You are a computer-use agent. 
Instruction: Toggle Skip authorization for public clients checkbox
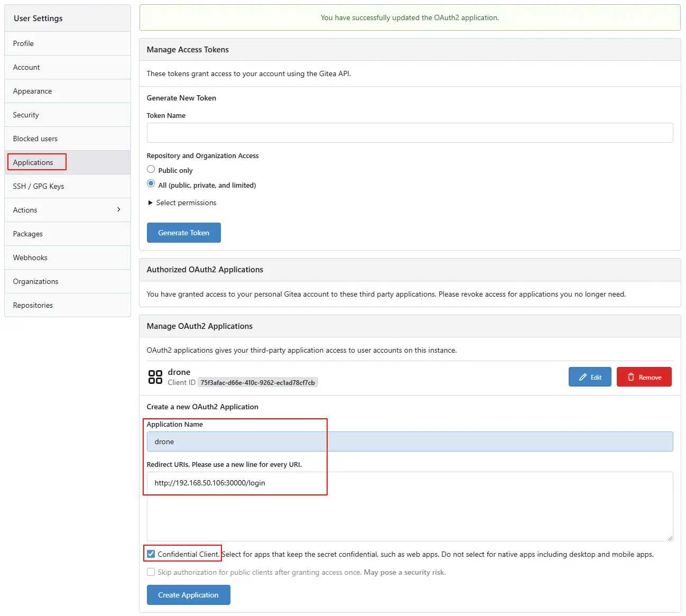151,572
